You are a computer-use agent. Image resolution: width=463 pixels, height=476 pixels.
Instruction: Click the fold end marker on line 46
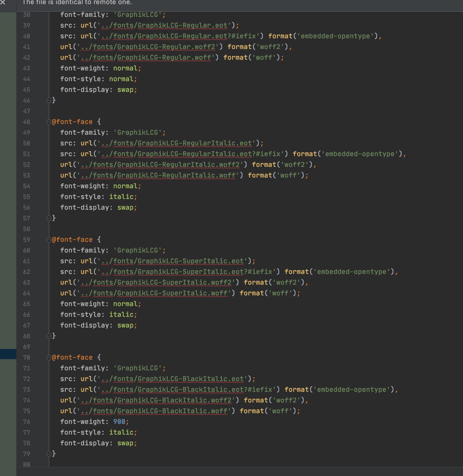(49, 100)
